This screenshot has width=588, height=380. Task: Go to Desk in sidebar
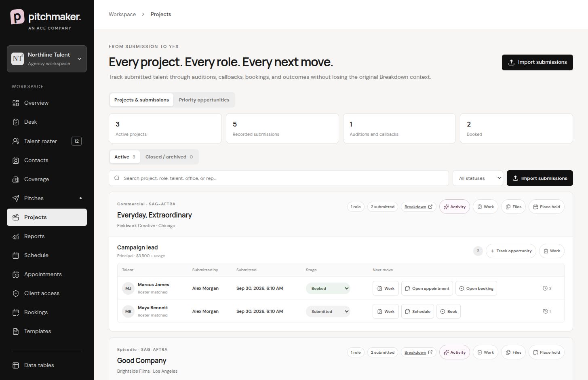[x=47, y=122]
